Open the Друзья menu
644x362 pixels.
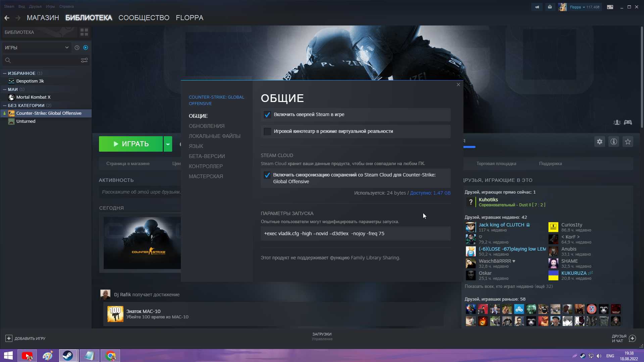click(x=35, y=6)
